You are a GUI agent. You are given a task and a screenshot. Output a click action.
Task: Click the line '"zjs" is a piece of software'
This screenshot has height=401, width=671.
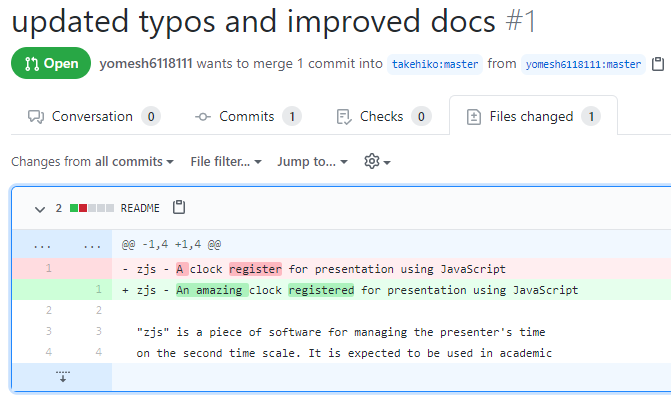click(x=341, y=332)
